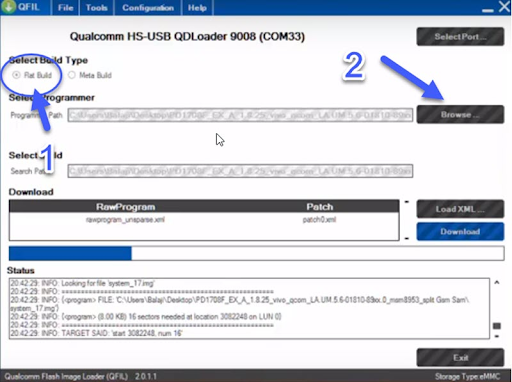Screen dimensions: 512x382
Task: Click the Select Port button
Action: 460,37
